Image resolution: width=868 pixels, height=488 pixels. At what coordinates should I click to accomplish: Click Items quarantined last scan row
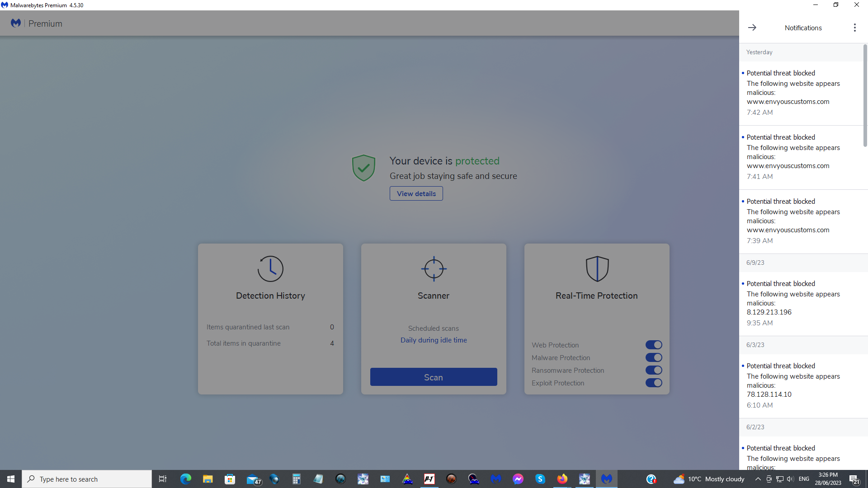[x=270, y=327]
